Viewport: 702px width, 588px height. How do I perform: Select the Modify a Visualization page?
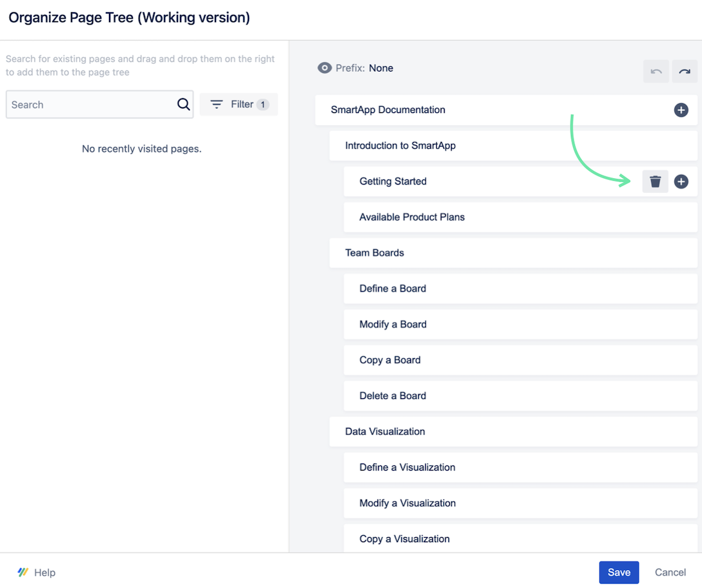[407, 503]
